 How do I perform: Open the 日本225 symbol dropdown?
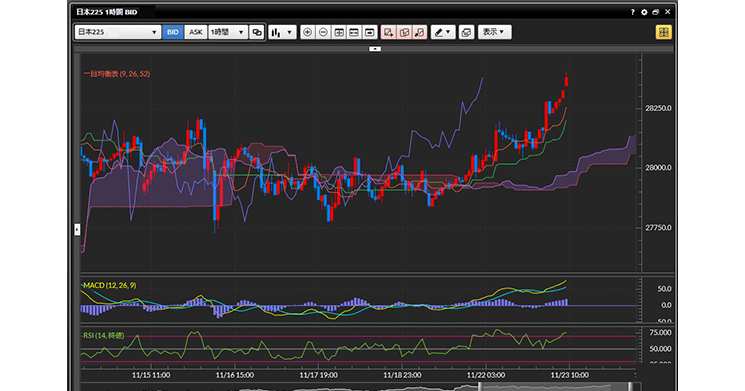(117, 32)
